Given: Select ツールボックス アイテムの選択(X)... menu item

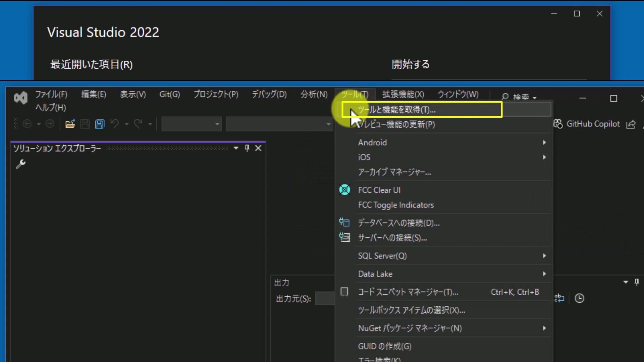Looking at the screenshot, I should pyautogui.click(x=443, y=310).
